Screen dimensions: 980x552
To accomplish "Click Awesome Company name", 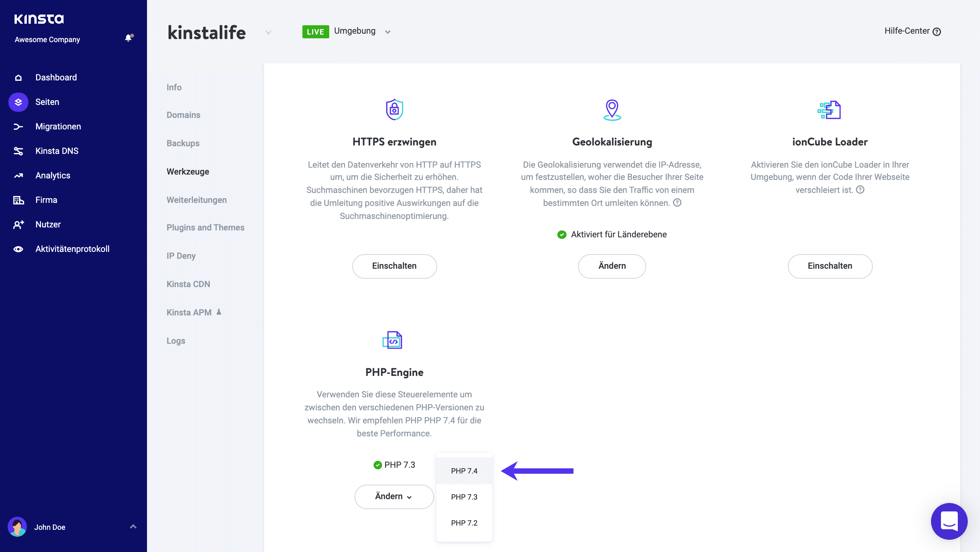I will (47, 40).
